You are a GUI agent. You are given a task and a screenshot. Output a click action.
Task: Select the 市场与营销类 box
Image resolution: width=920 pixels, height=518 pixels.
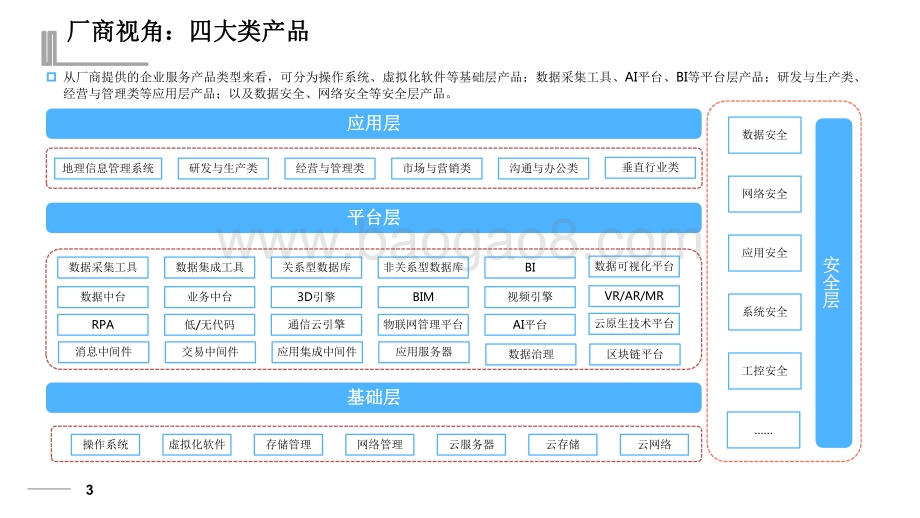437,168
